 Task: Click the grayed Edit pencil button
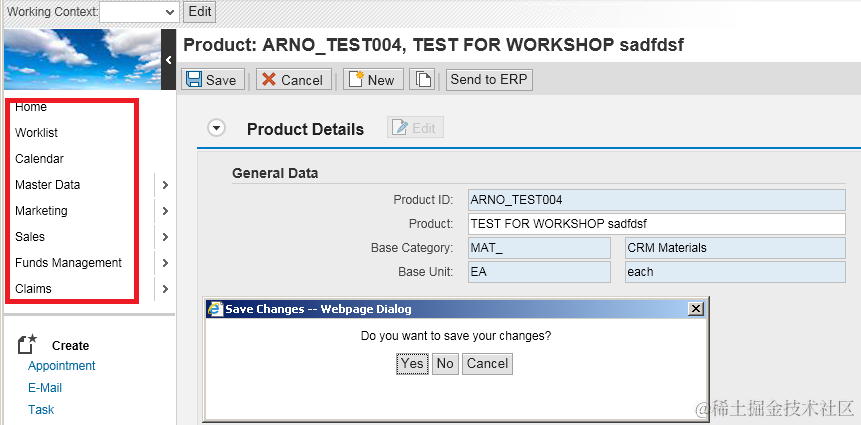(x=415, y=128)
